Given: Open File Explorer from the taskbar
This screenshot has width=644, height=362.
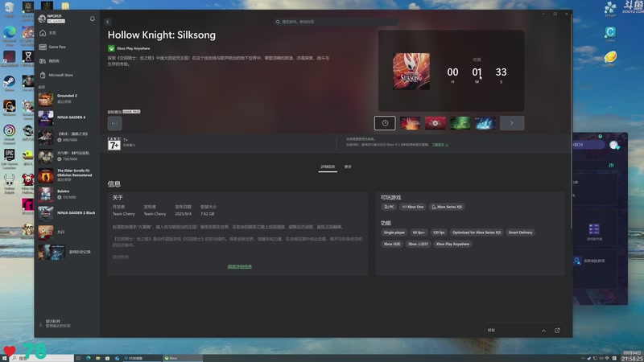Looking at the screenshot, I should point(97,358).
